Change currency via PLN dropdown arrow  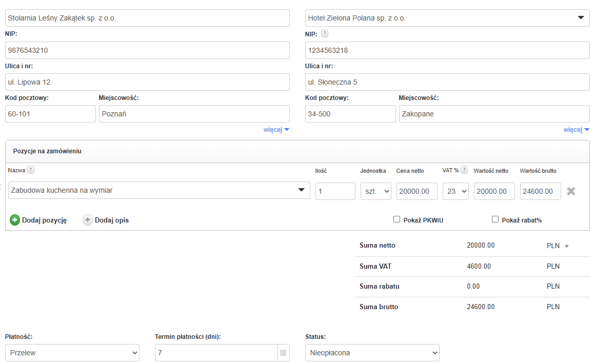(x=567, y=246)
